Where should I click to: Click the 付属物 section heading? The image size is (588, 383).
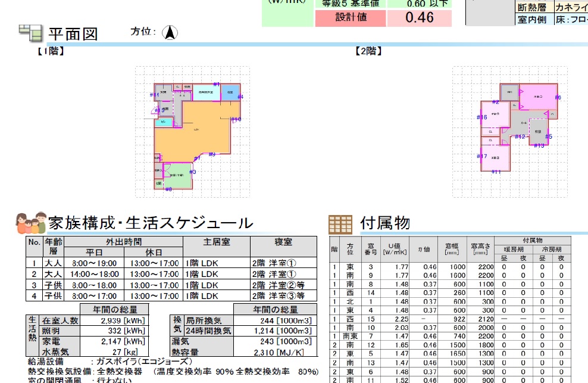(x=385, y=223)
